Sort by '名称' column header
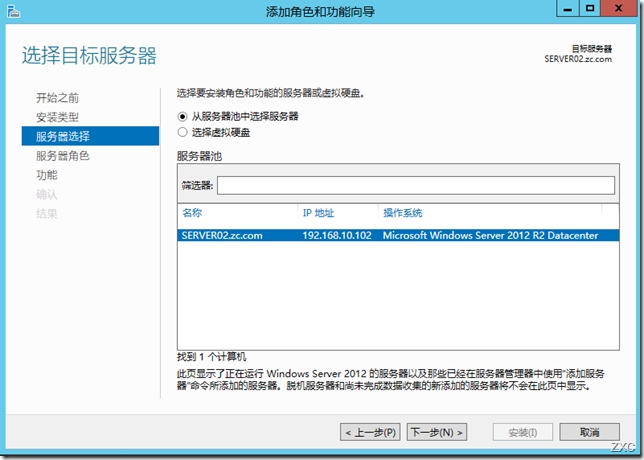Viewport: 644px width, 460px height. pyautogui.click(x=192, y=213)
